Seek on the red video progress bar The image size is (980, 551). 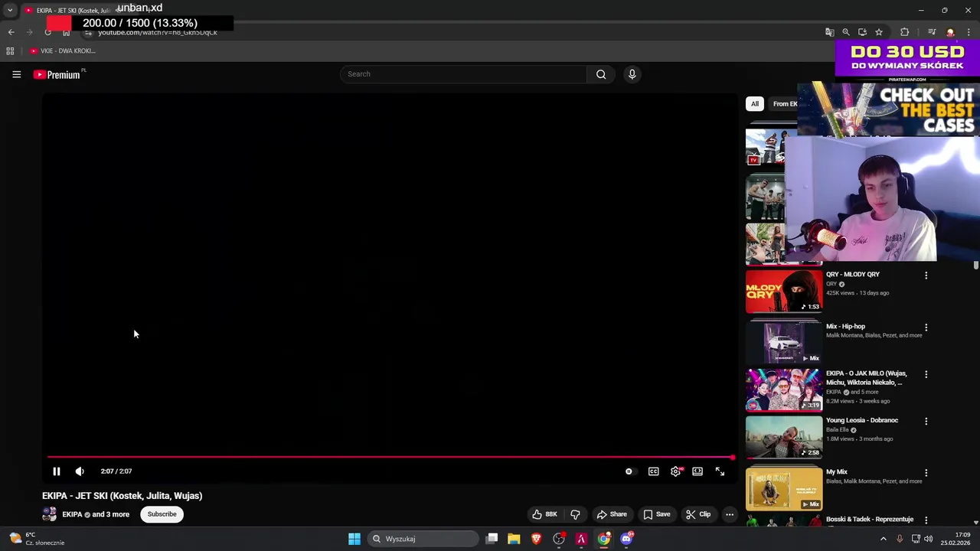(x=389, y=458)
